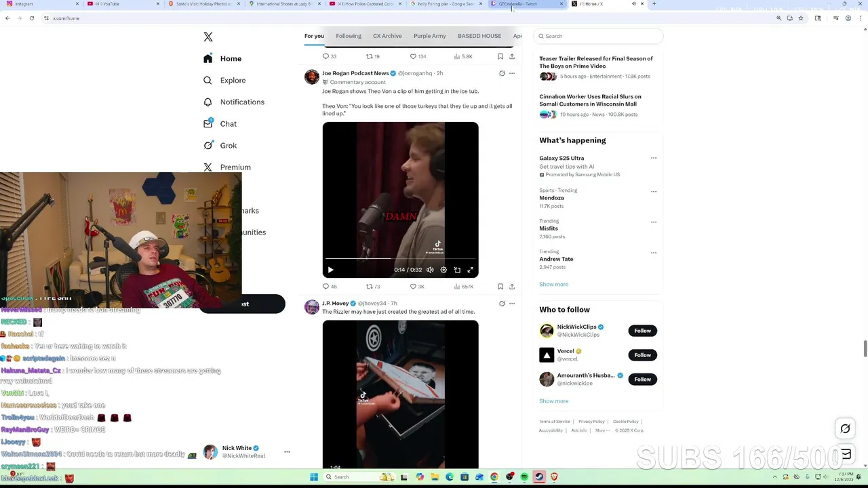Image resolution: width=868 pixels, height=488 pixels.
Task: Show more trends under What's happening
Action: (x=554, y=285)
